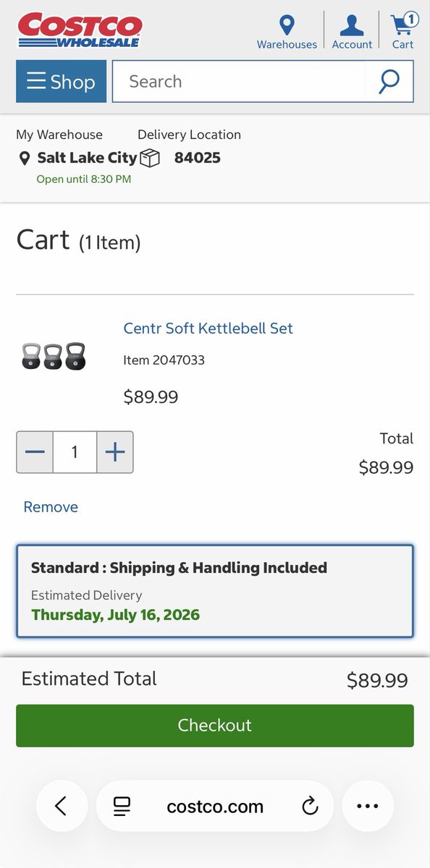430x868 pixels.
Task: Click the green Checkout button
Action: pyautogui.click(x=215, y=726)
